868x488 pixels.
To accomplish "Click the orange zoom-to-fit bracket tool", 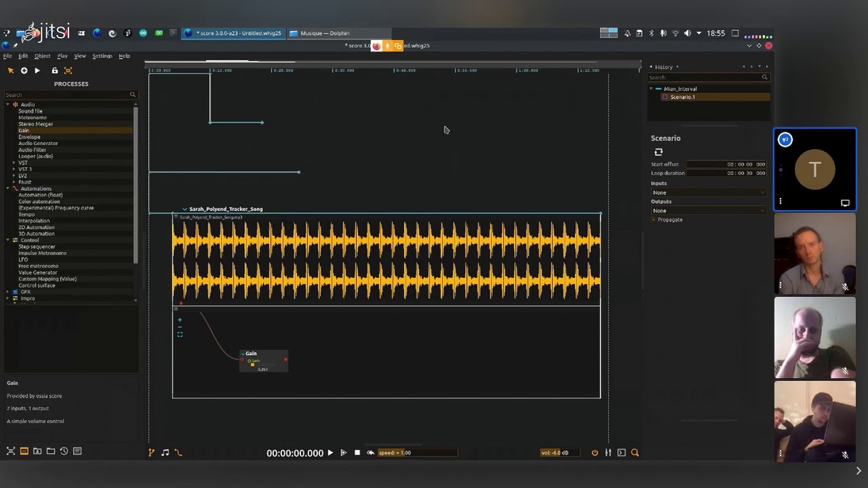I will pyautogui.click(x=68, y=70).
